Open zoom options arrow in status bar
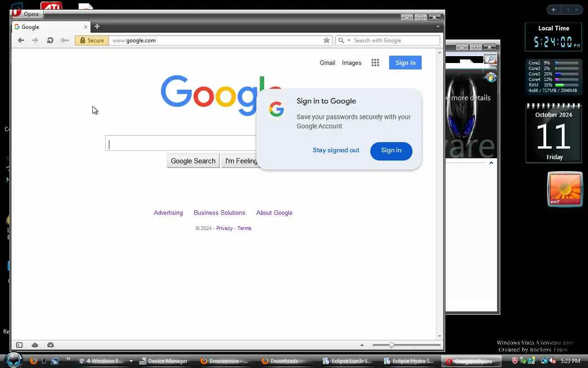588x368 pixels. (362, 345)
